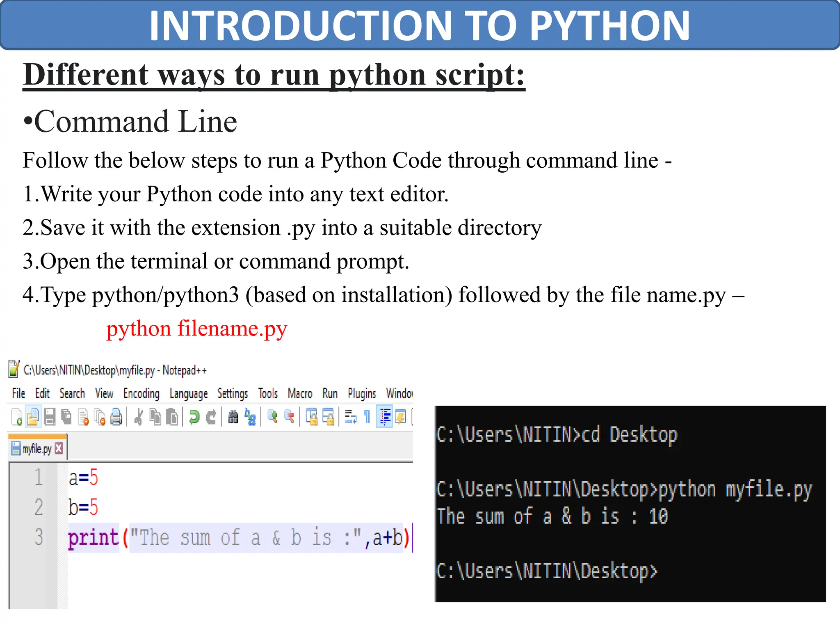The width and height of the screenshot is (840, 630).
Task: Click step '4.Type python/python3' line
Action: (x=383, y=295)
